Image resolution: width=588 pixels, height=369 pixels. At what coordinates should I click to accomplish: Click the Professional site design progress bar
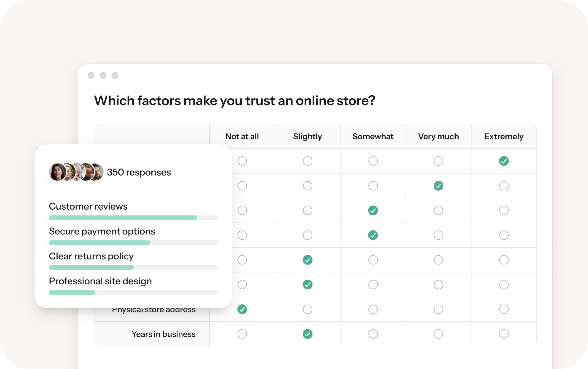click(x=133, y=292)
